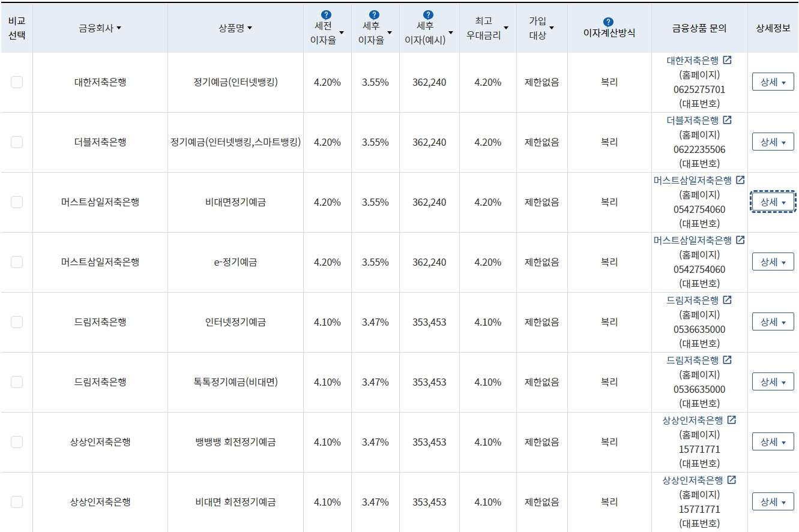Click product name 인터넷정기예금
Viewport: 799px width, 532px height.
coord(235,322)
